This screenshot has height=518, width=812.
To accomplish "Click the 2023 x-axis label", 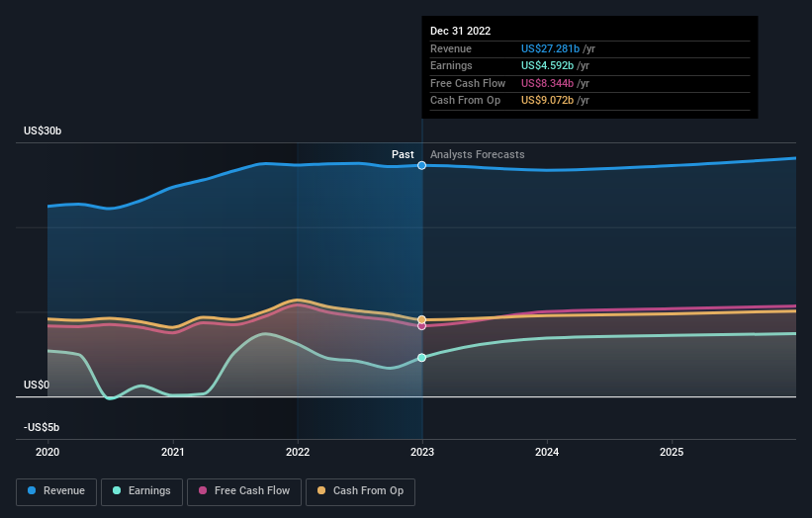I will pyautogui.click(x=422, y=452).
